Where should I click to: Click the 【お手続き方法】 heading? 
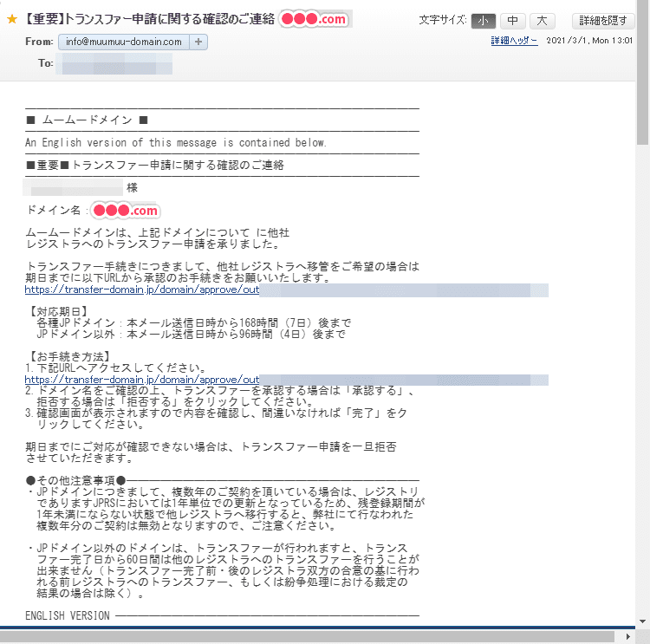tap(68, 356)
